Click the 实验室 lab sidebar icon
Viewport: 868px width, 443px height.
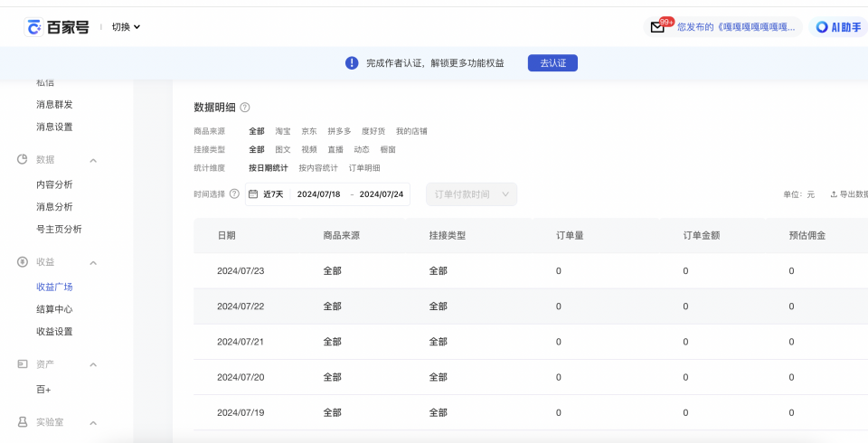click(22, 422)
